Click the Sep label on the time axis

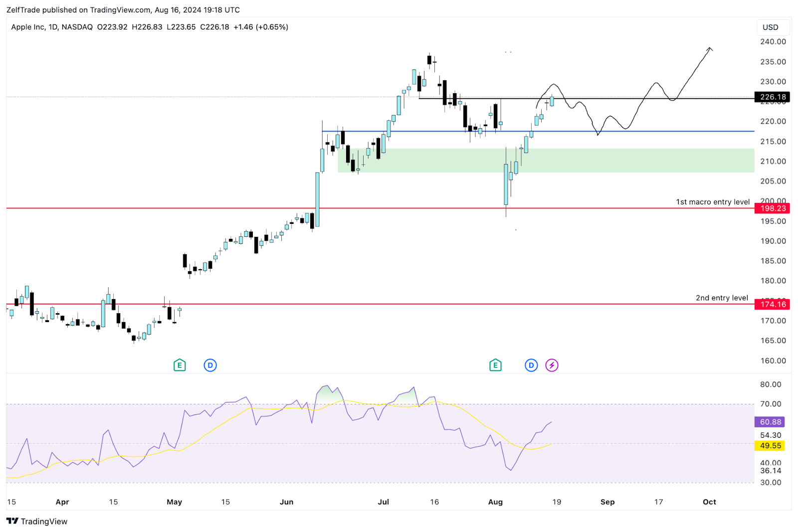click(607, 502)
